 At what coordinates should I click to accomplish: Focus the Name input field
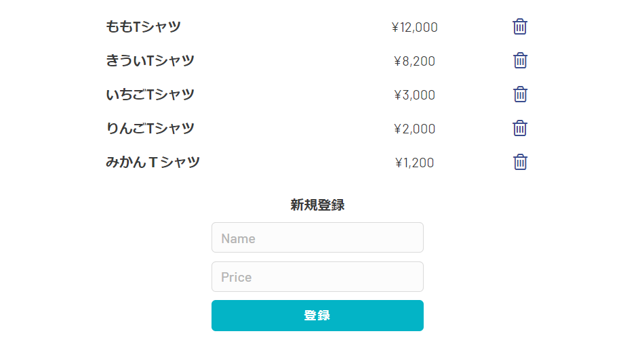tap(317, 238)
